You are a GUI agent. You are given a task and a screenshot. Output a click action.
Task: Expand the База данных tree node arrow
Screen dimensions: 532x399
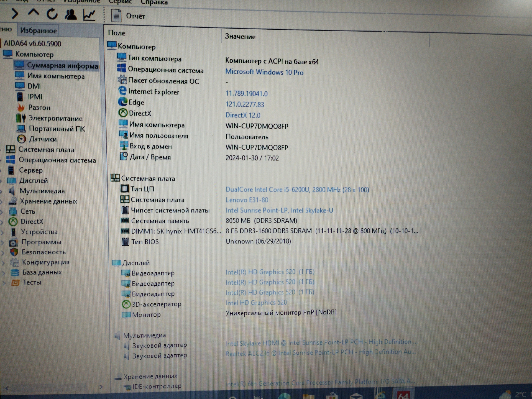coord(4,273)
